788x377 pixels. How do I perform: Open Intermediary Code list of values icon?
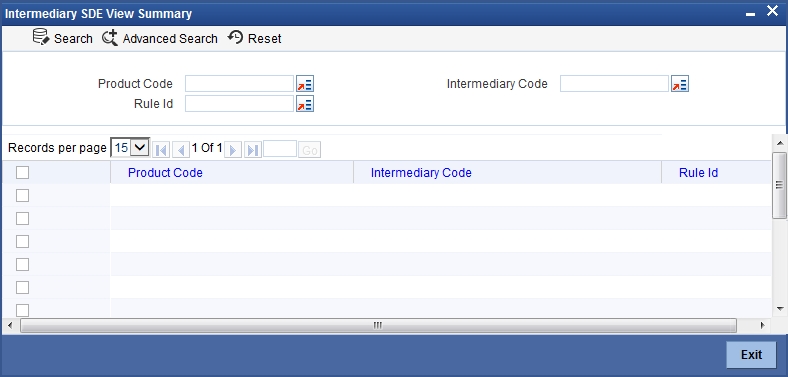680,83
